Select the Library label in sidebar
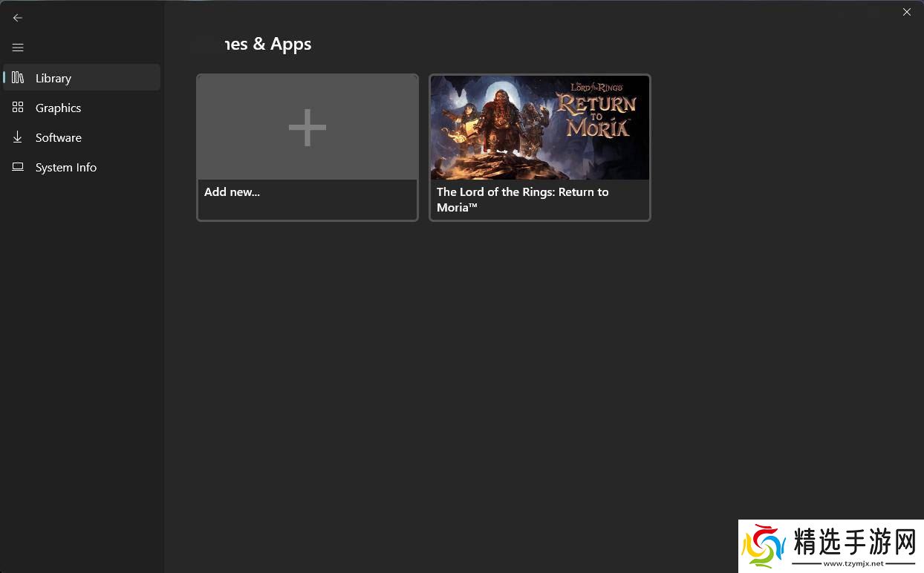 point(53,78)
